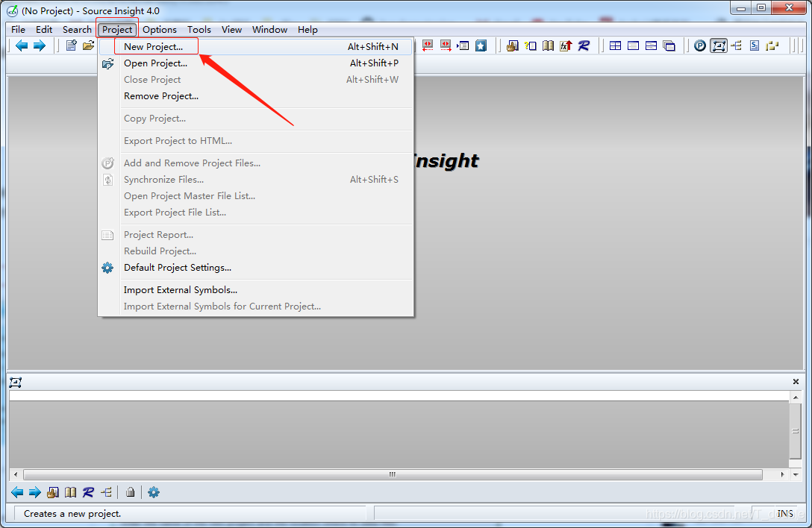Open the Edit menu
812x528 pixels.
click(44, 30)
